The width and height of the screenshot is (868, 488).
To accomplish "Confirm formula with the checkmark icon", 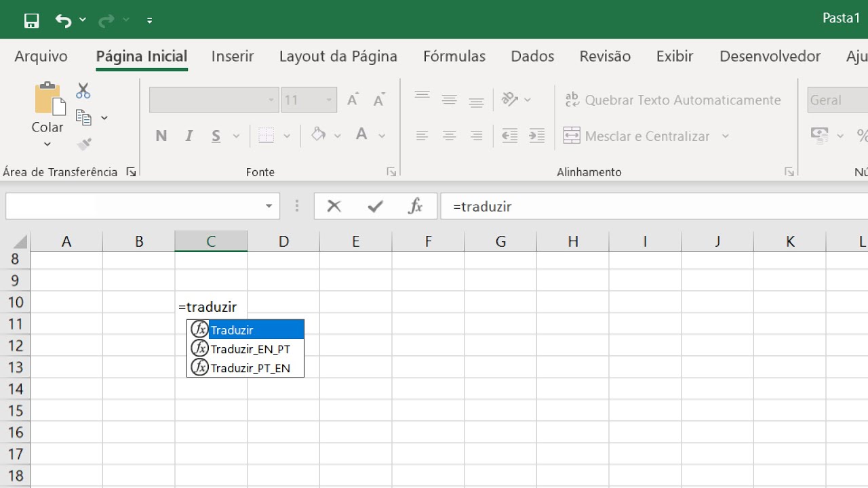I will [375, 206].
